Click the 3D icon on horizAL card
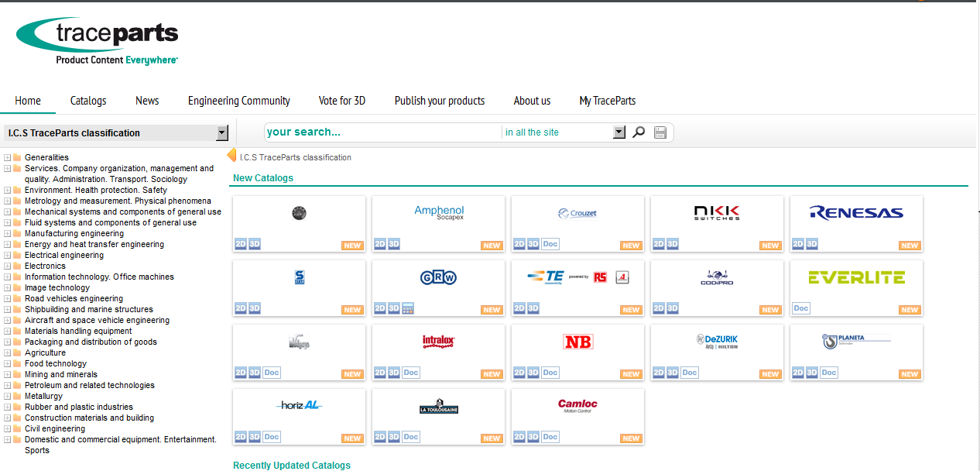This screenshot has width=980, height=471. pos(255,437)
